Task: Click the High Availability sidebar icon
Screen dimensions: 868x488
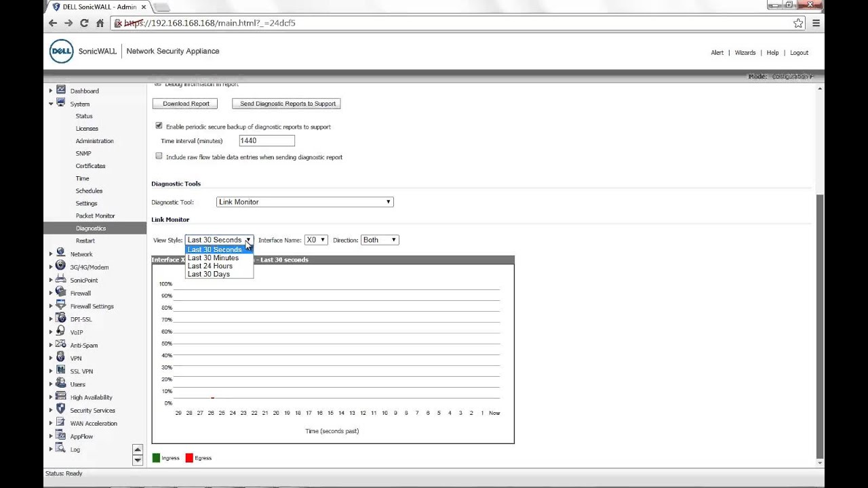Action: pos(61,396)
